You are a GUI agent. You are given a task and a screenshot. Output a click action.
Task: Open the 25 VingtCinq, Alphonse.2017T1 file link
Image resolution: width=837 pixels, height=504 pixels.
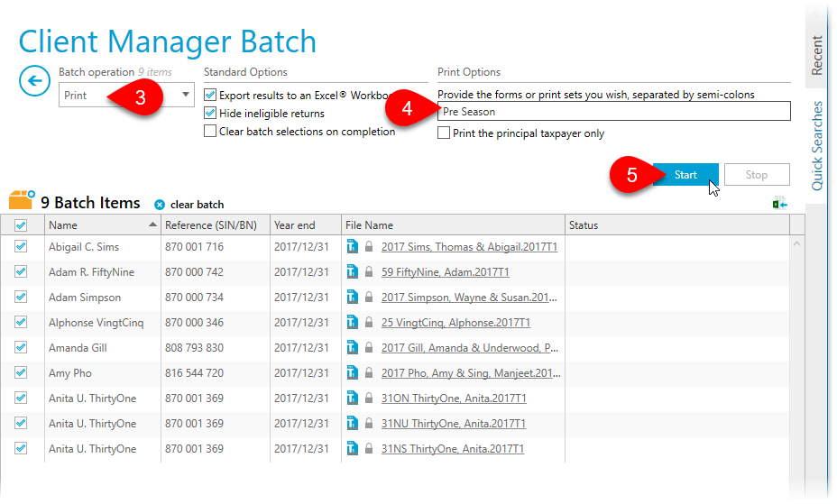(455, 323)
